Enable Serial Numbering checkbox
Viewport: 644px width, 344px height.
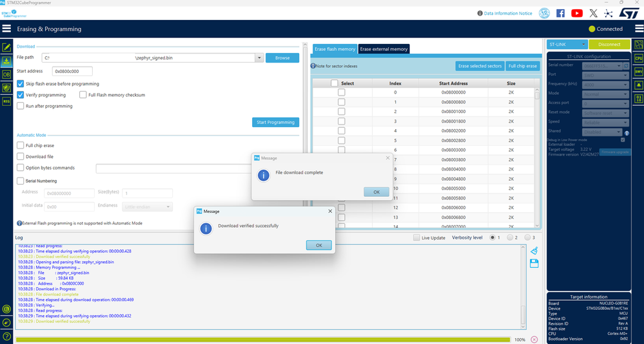coord(20,181)
